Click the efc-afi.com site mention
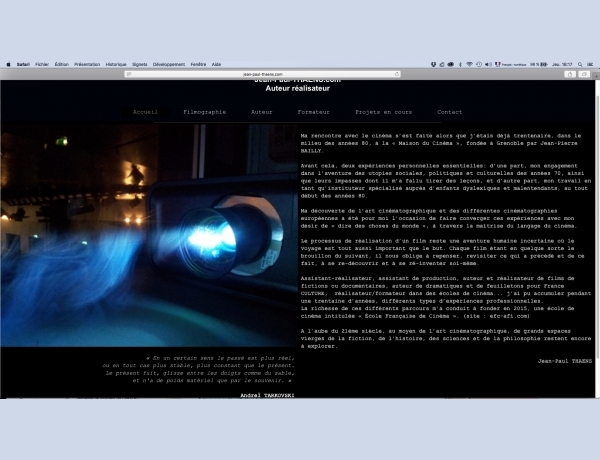This screenshot has height=460, width=600. coord(509,316)
